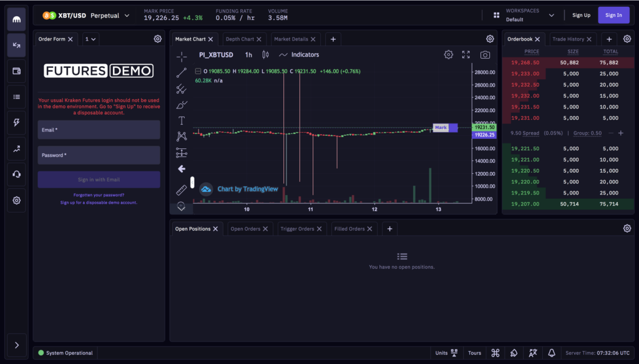Increase orderbook grouping with the plus stepper
Image resolution: width=639 pixels, height=364 pixels.
[621, 133]
